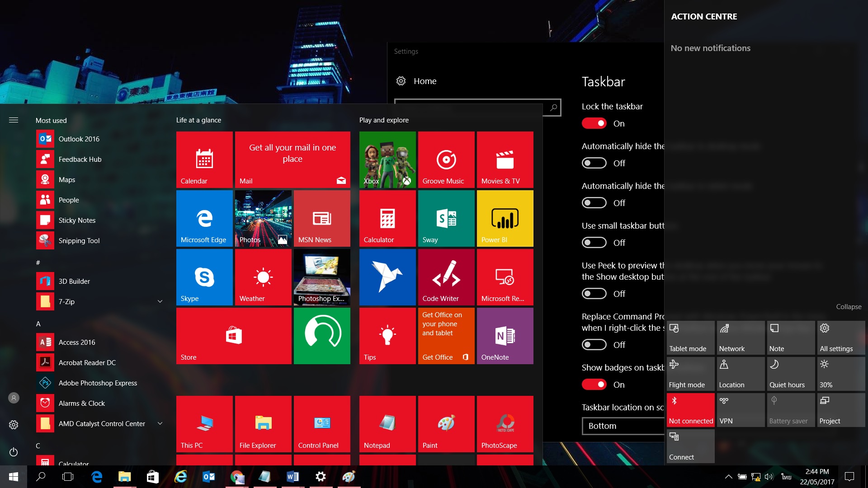This screenshot has height=488, width=868.
Task: Open Google Chrome from the taskbar
Action: pos(236,477)
